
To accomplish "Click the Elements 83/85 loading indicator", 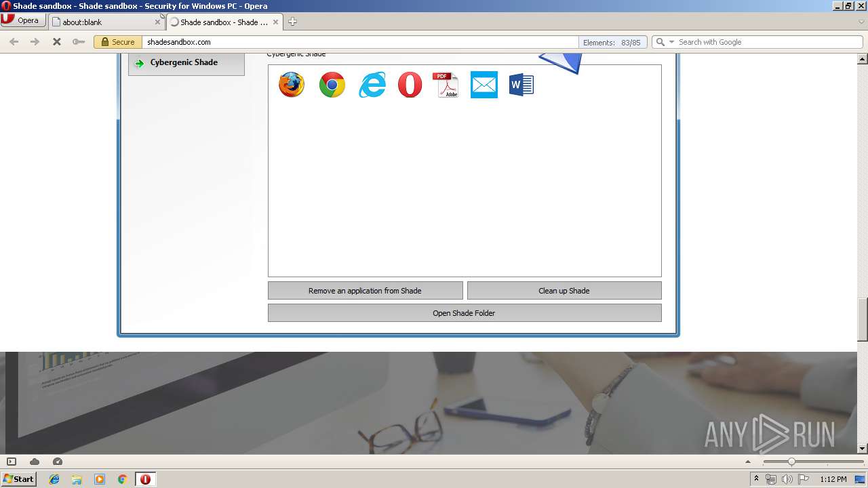I will pos(612,42).
